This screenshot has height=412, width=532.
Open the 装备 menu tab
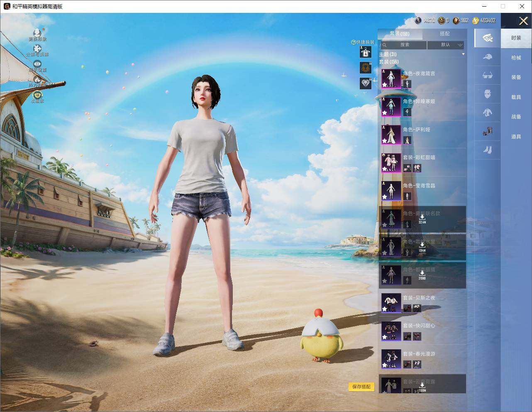516,77
